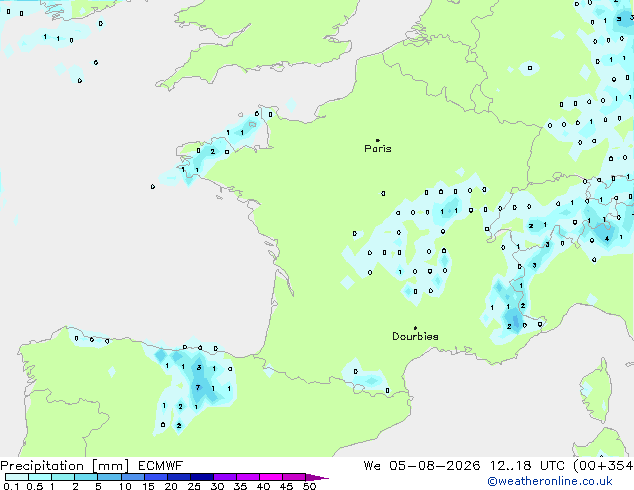Select the Dourbies location label

(x=415, y=336)
